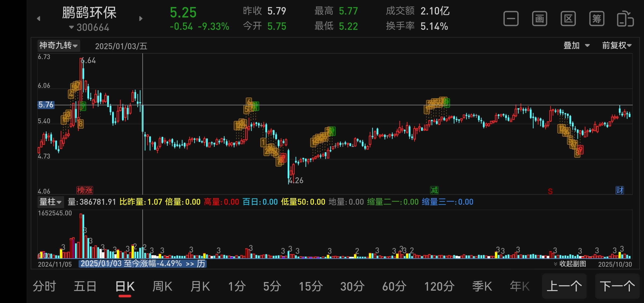Click the minus line icon in top toolbar
Viewport: 644px width, 303px height.
tap(511, 19)
